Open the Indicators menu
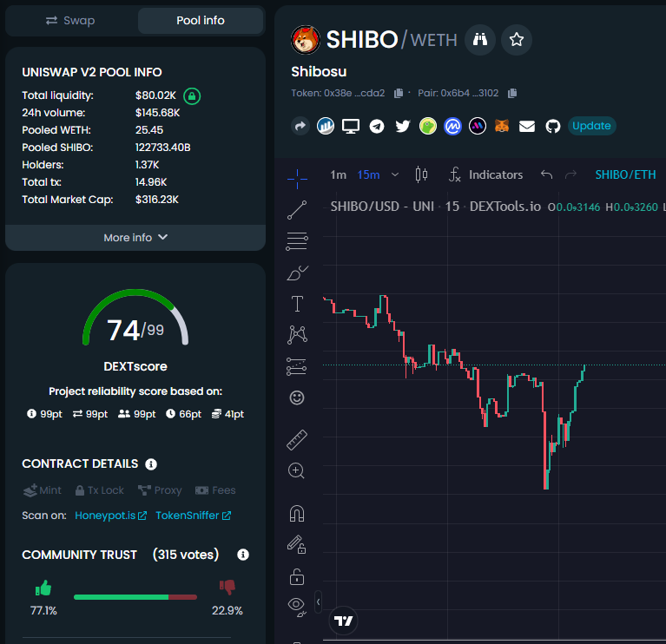The image size is (666, 644). tap(486, 175)
